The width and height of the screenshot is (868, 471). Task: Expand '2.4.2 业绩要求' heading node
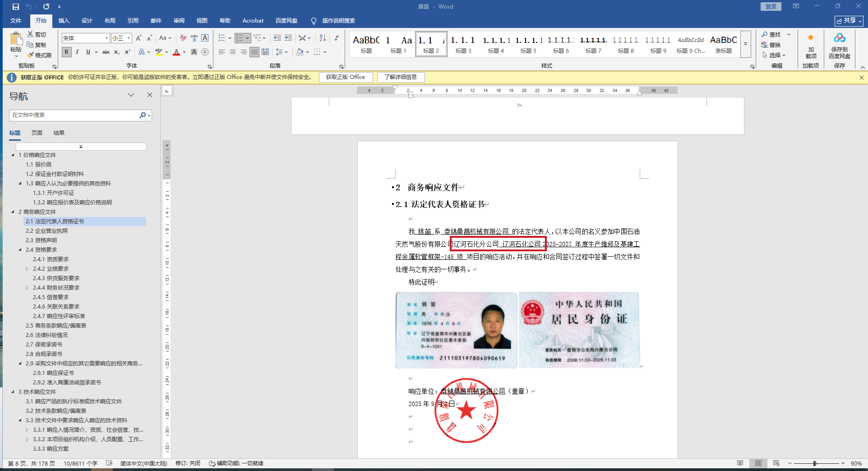27,269
